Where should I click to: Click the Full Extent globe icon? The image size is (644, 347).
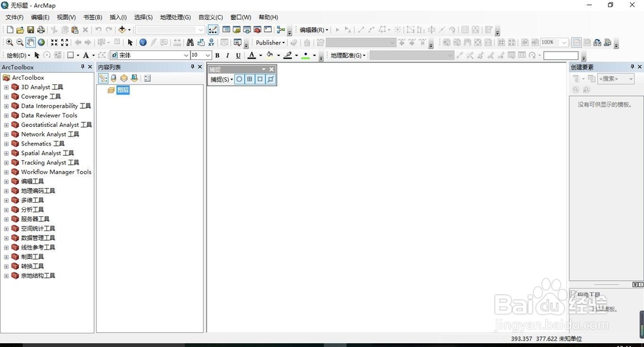(x=41, y=42)
